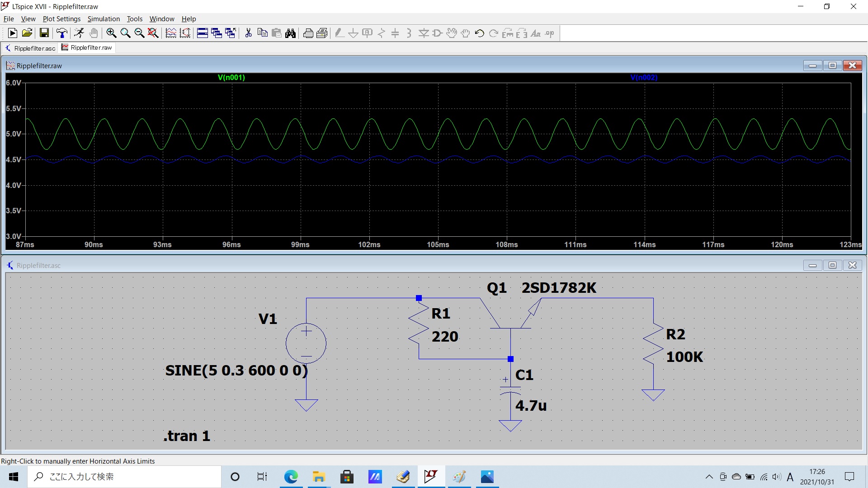Click the Find binoculars icon
This screenshot has height=488, width=868.
(x=291, y=33)
